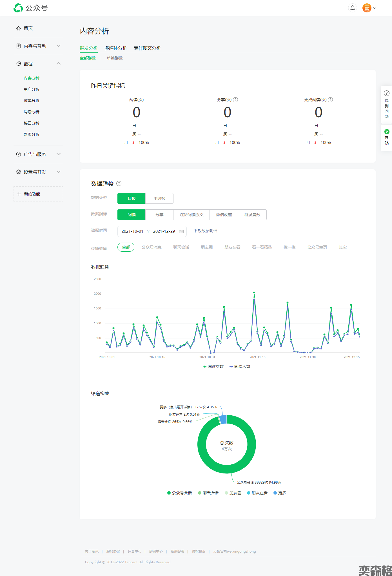
Task: Click the plus icon for 新的功能
Action: point(19,194)
